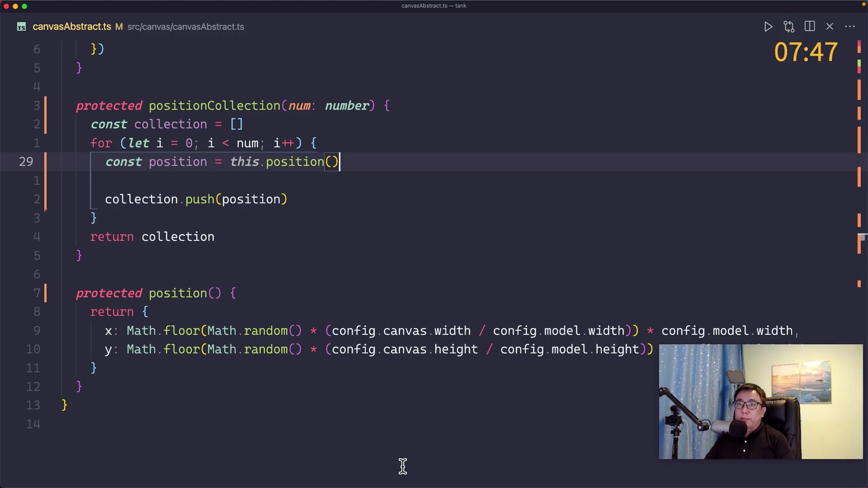Click the minimap scrollbar slider handle
This screenshot has width=868, height=488.
862,237
